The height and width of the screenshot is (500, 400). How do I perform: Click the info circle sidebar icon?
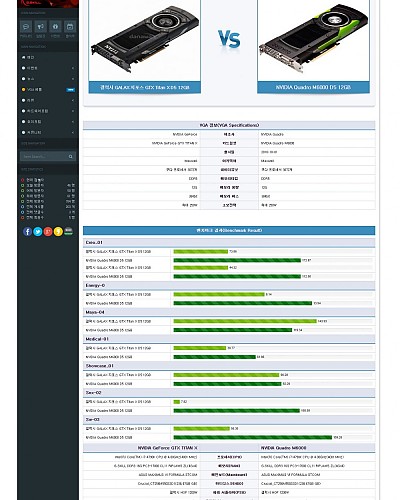coord(55,26)
